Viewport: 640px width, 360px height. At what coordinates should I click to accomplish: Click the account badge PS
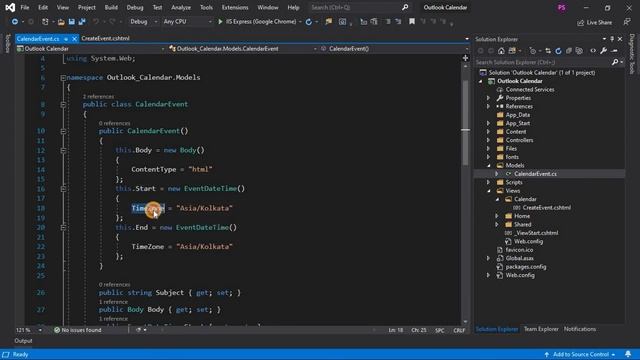[x=562, y=7]
